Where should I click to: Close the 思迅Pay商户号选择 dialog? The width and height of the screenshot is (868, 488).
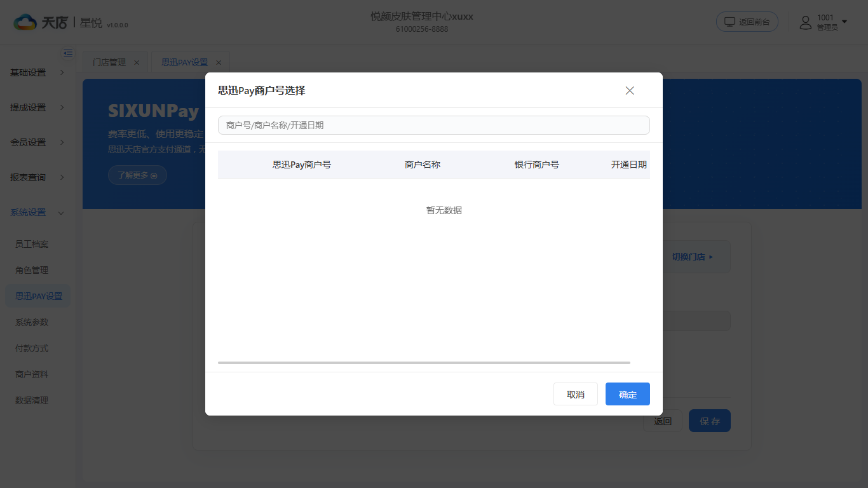(x=630, y=91)
